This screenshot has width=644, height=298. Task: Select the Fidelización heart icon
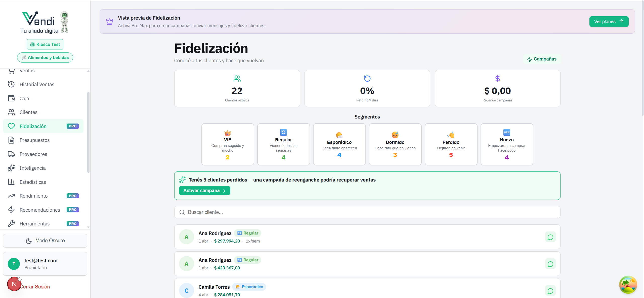point(11,126)
